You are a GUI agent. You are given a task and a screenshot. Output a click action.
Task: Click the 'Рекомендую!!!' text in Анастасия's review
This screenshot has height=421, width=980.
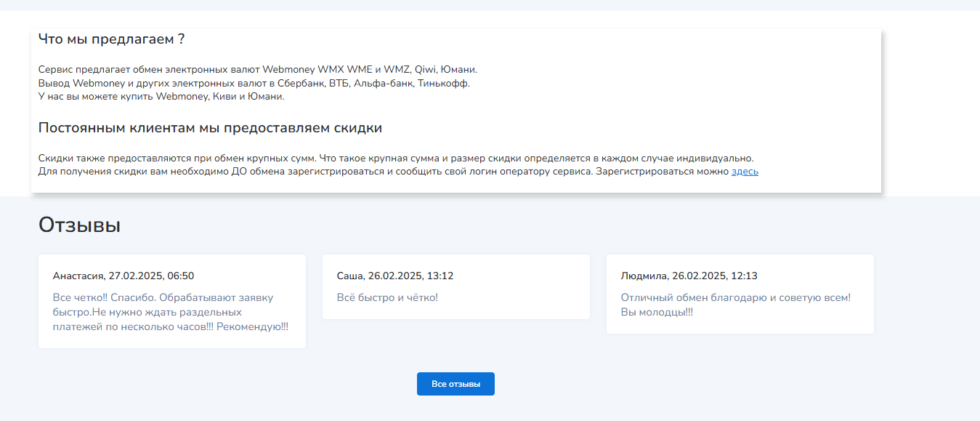point(253,326)
